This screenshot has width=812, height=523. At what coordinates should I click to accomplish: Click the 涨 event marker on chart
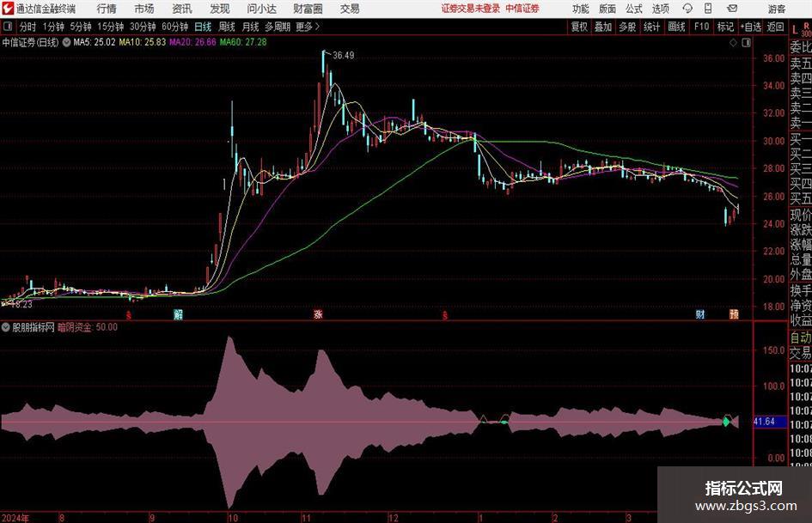point(318,314)
